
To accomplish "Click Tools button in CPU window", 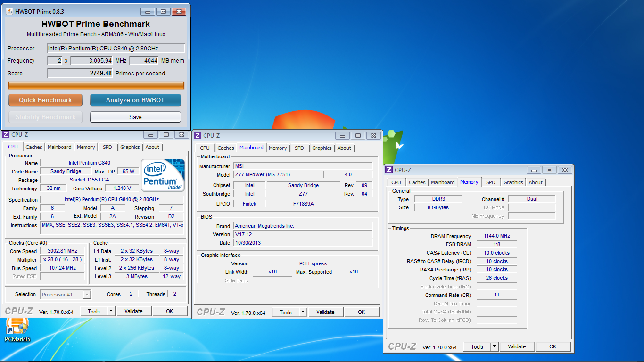I will coord(94,311).
